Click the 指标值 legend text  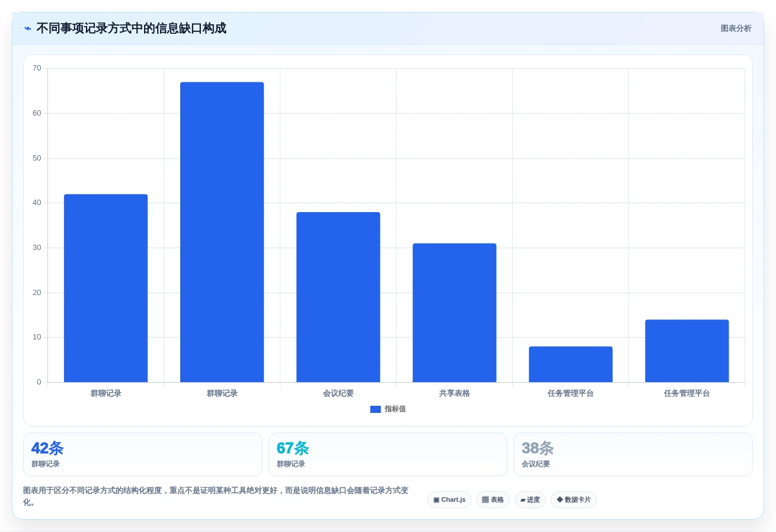pyautogui.click(x=395, y=409)
